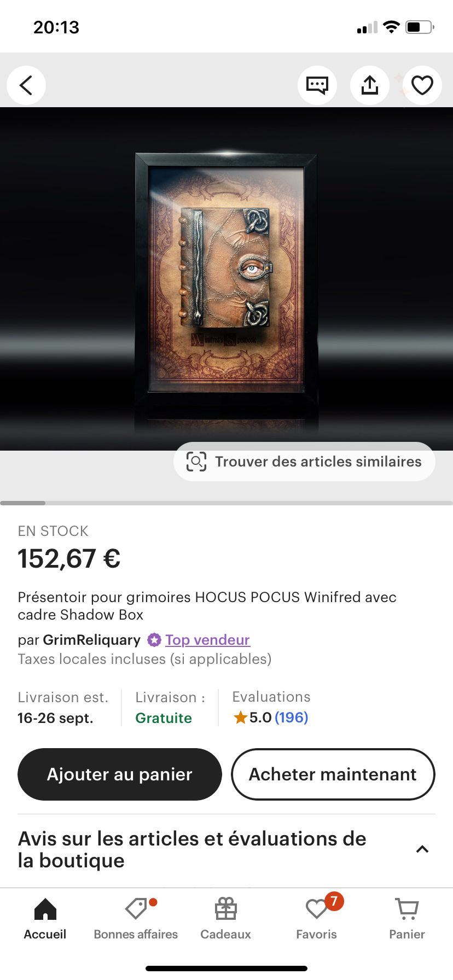Open the GrimReliquary shop name
453x980 pixels.
coord(92,640)
